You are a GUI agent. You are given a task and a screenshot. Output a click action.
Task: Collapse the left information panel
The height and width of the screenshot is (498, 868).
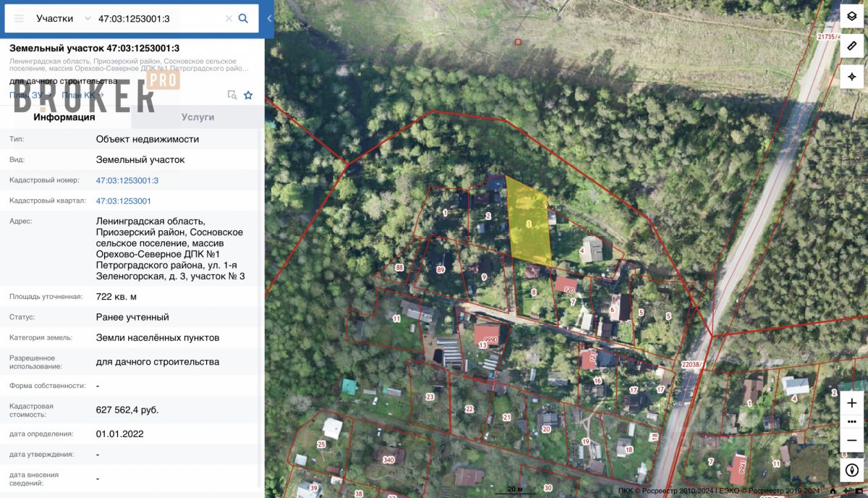[269, 18]
